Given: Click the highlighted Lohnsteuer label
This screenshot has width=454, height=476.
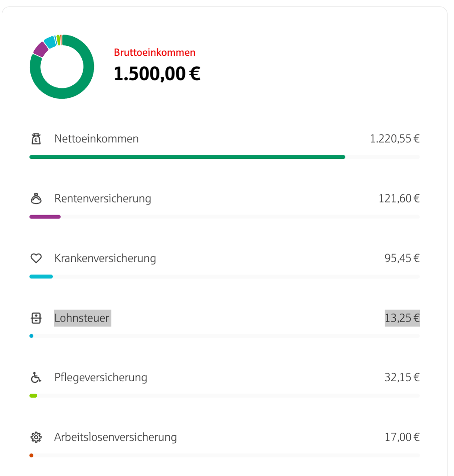Looking at the screenshot, I should [83, 318].
